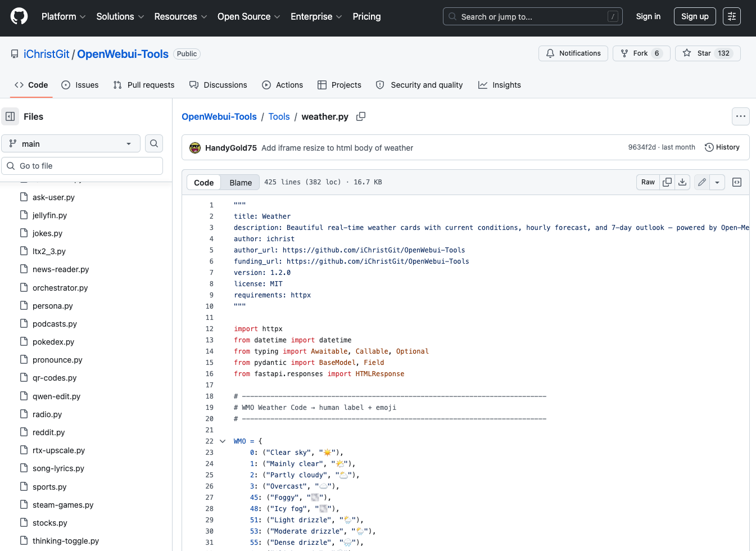Open orchestrator.py in the file tree

point(60,288)
